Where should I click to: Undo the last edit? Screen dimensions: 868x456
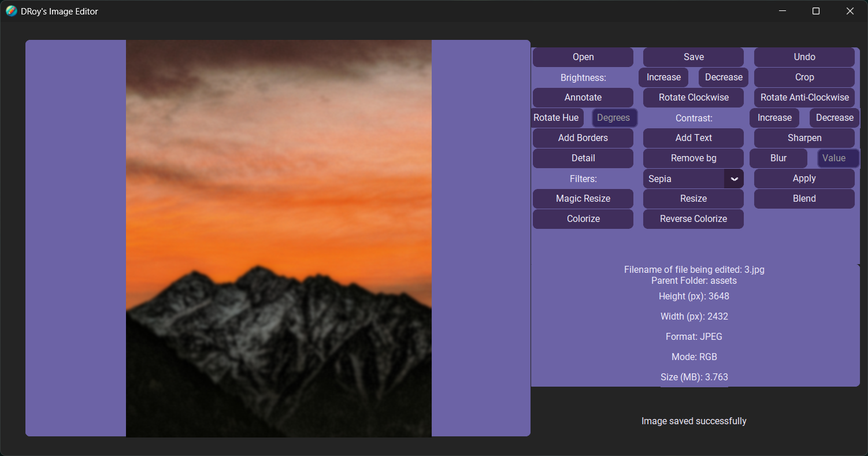coord(804,57)
